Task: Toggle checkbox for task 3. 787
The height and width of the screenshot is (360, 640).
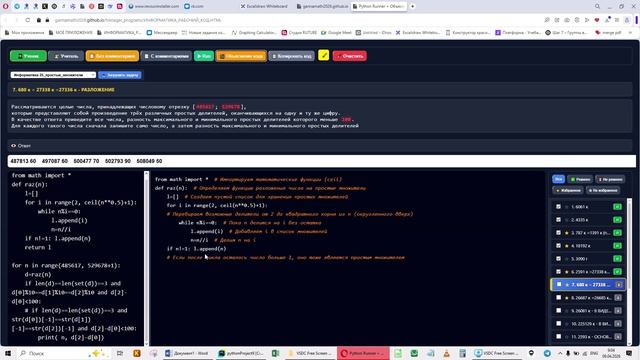Action: 558,233
